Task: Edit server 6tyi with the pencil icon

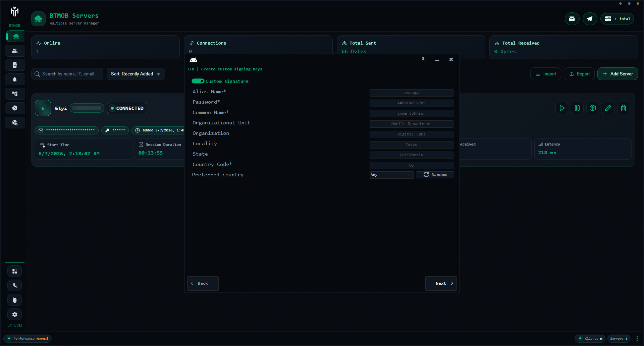Action: click(x=608, y=108)
